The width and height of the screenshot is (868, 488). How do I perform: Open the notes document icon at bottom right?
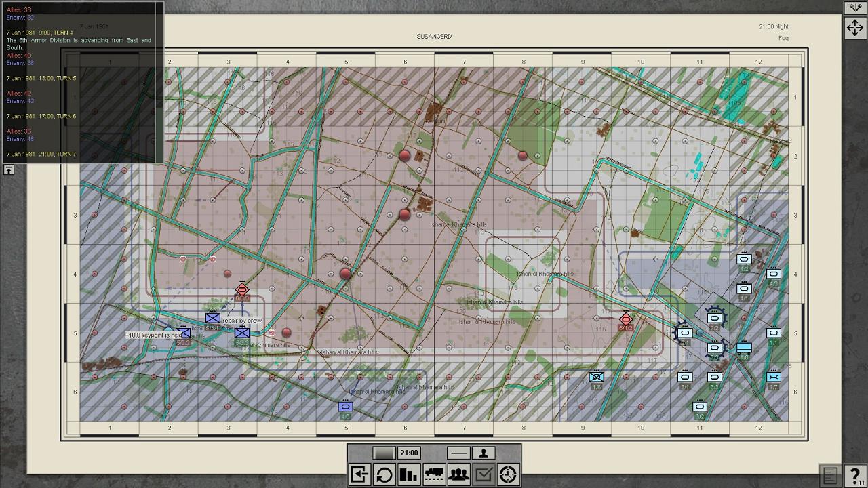click(831, 475)
